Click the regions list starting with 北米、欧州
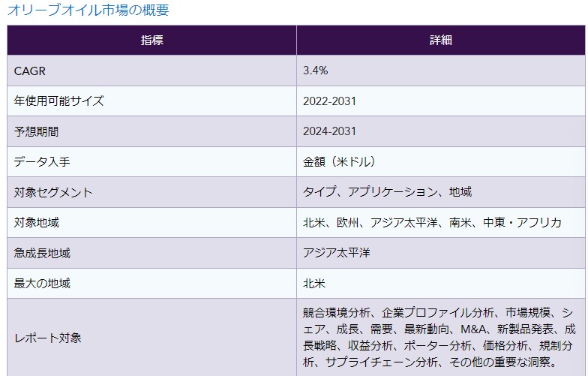This screenshot has height=376, width=588. coord(432,222)
